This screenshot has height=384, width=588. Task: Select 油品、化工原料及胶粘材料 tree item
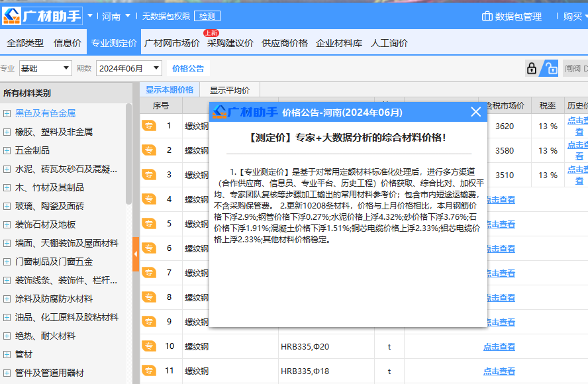coord(67,317)
